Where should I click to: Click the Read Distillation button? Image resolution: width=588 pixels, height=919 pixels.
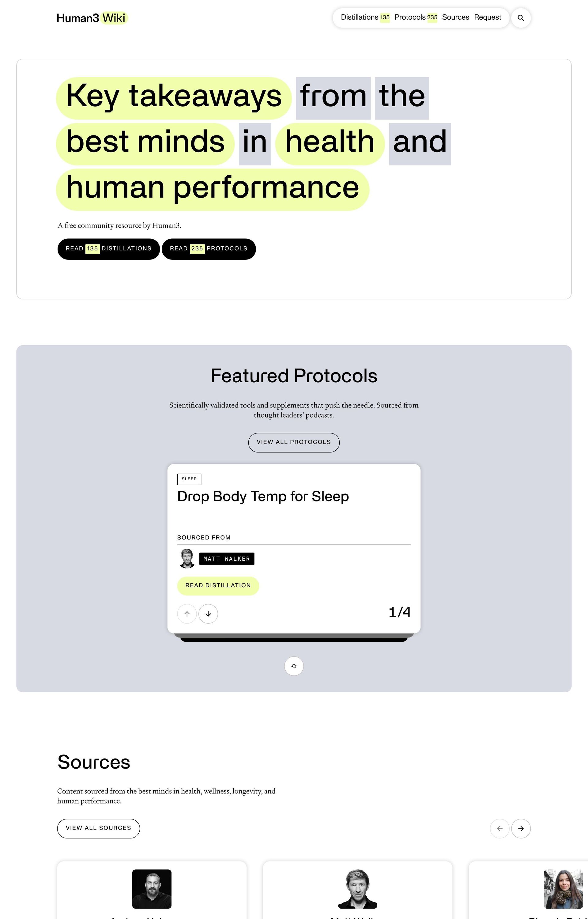click(x=218, y=585)
